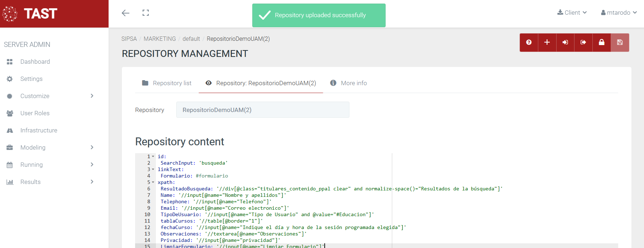Screen dimensions: 644x248
Task: Toggle fullscreen with the expand icon
Action: (146, 13)
